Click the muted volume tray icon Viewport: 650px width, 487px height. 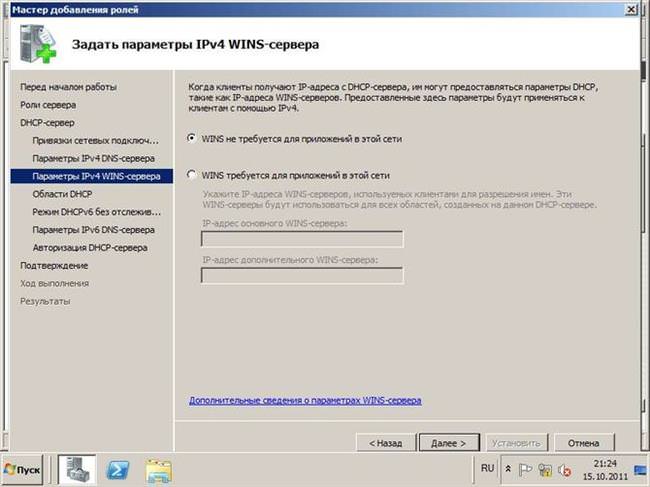565,470
